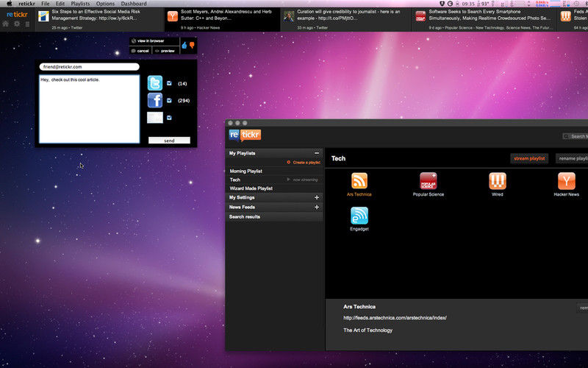Open the Scott Meyers Hacker News ticker headline
Viewport: 588px width, 368px height.
226,15
